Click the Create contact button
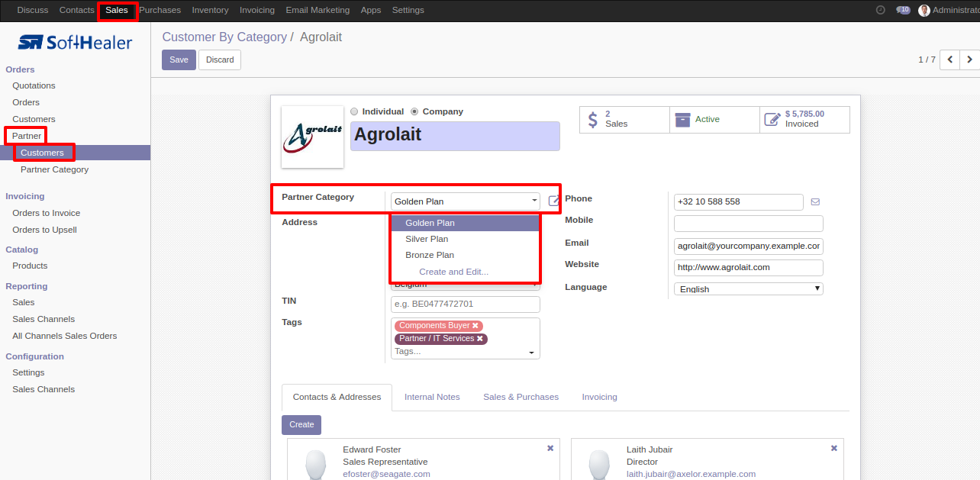The image size is (980, 480). coord(301,424)
